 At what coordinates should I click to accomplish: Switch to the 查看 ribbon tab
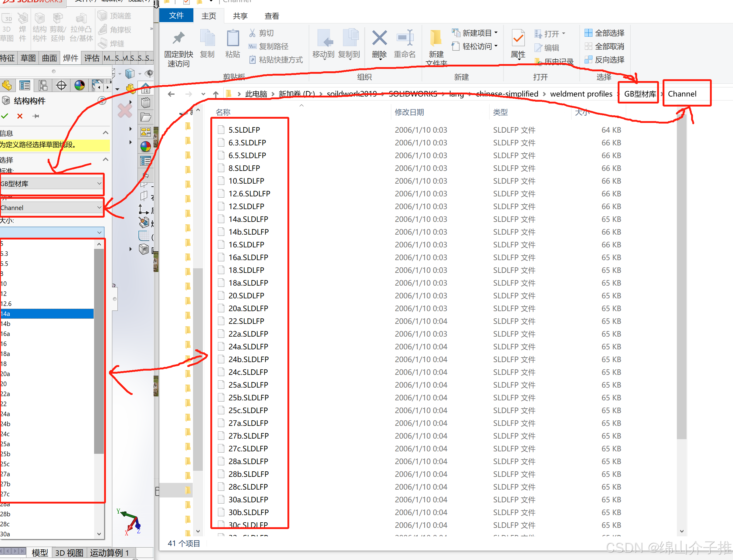pyautogui.click(x=272, y=16)
